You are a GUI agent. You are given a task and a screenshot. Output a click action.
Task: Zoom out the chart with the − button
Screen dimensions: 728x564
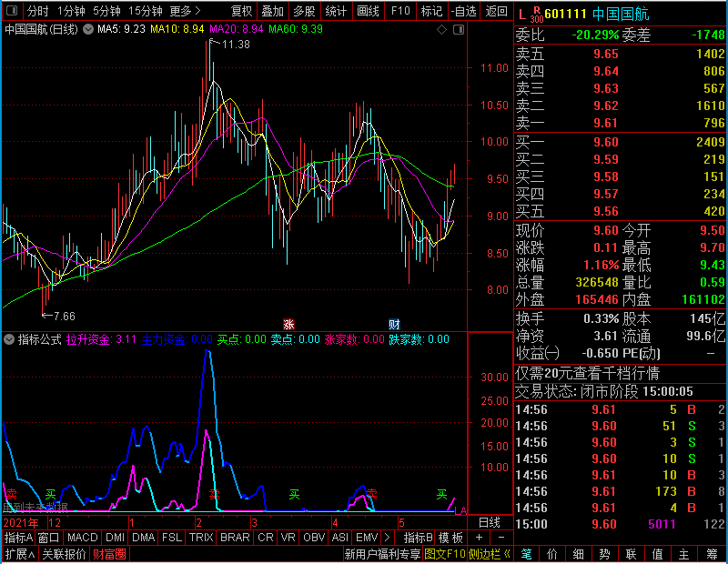click(x=501, y=538)
